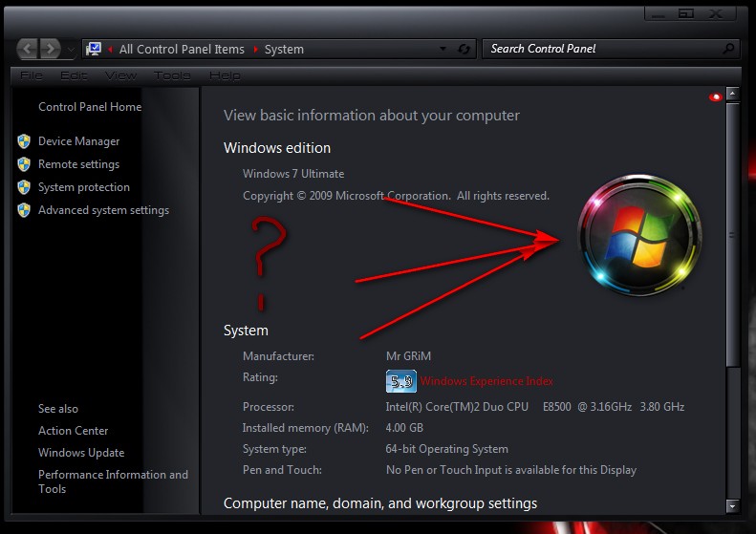Open the Help menu
This screenshot has height=534, width=756.
click(225, 75)
